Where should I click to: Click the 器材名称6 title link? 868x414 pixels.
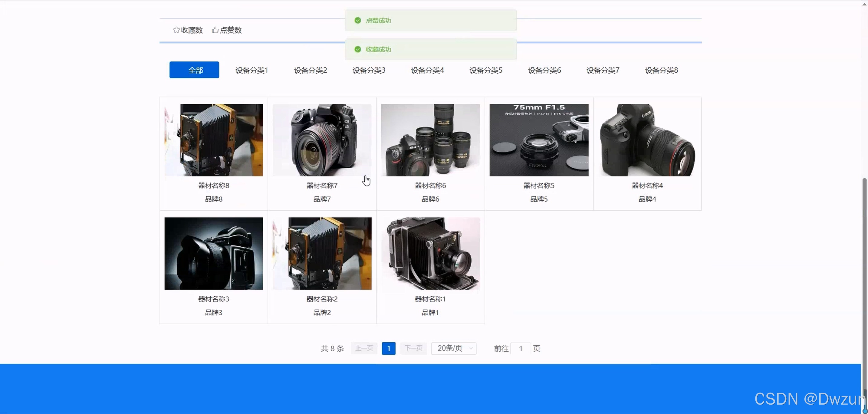click(x=430, y=186)
